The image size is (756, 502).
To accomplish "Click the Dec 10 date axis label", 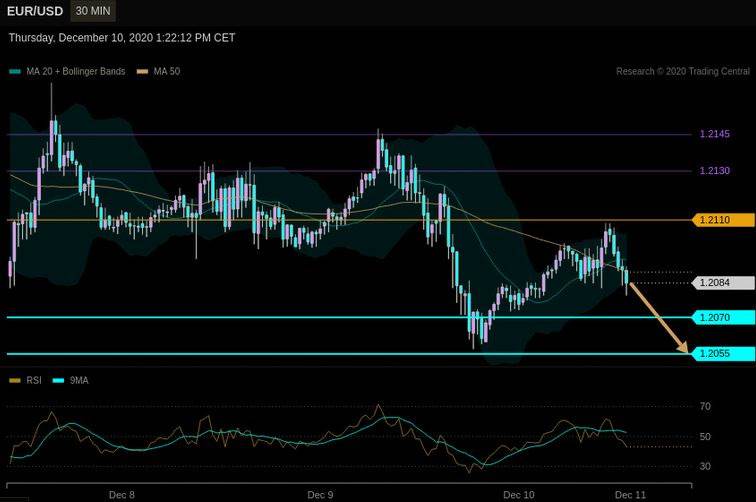I will coord(519,495).
